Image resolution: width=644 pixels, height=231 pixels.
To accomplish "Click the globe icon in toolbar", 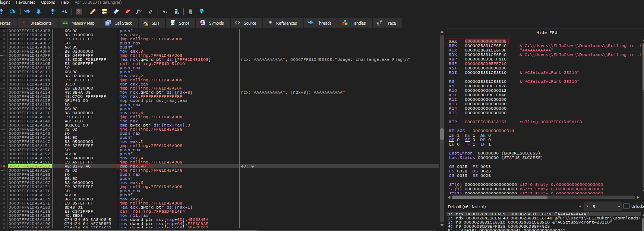I will tap(202, 12).
